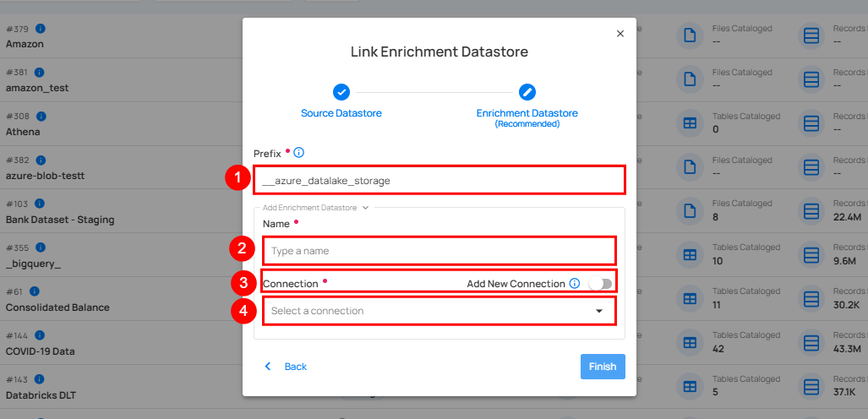The height and width of the screenshot is (419, 868).
Task: Click the Name input field
Action: pos(439,251)
